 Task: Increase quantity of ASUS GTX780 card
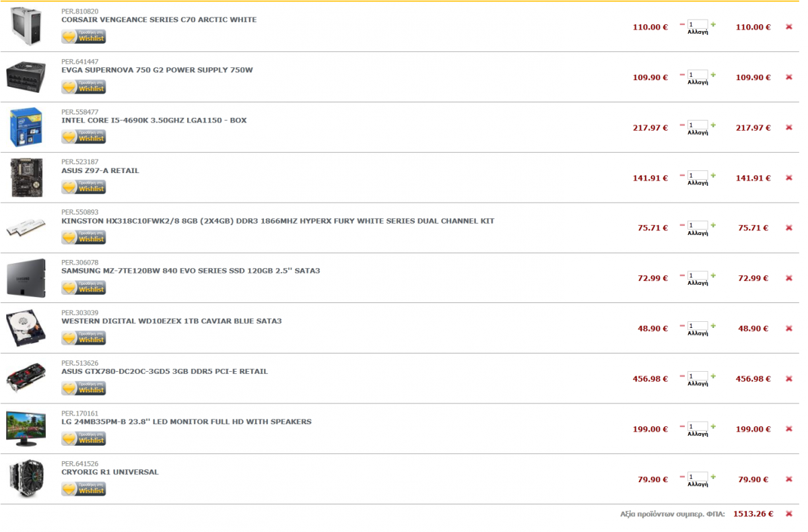(x=713, y=376)
